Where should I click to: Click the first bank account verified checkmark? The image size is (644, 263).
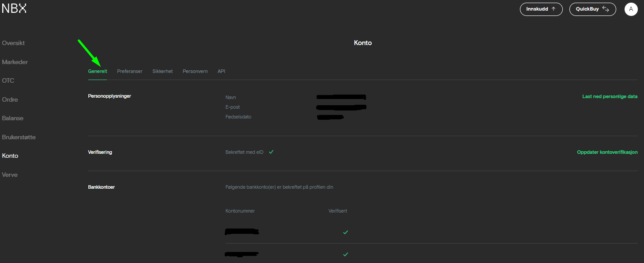(346, 232)
